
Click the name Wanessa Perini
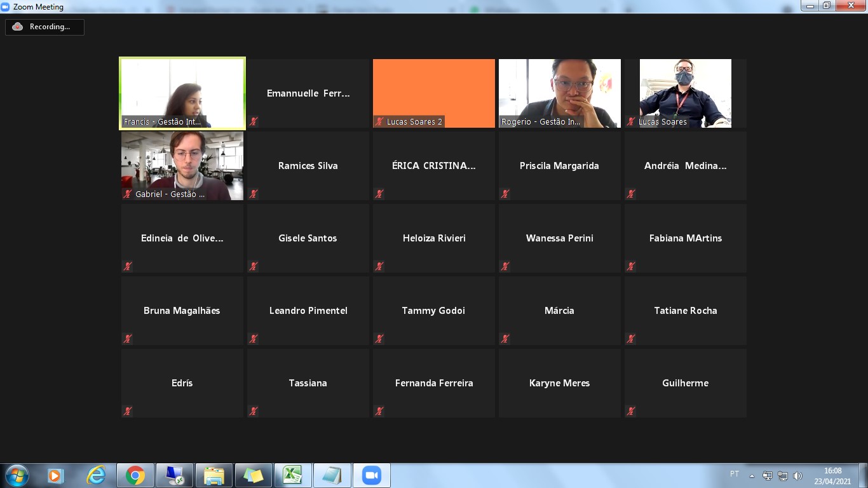[x=560, y=238]
